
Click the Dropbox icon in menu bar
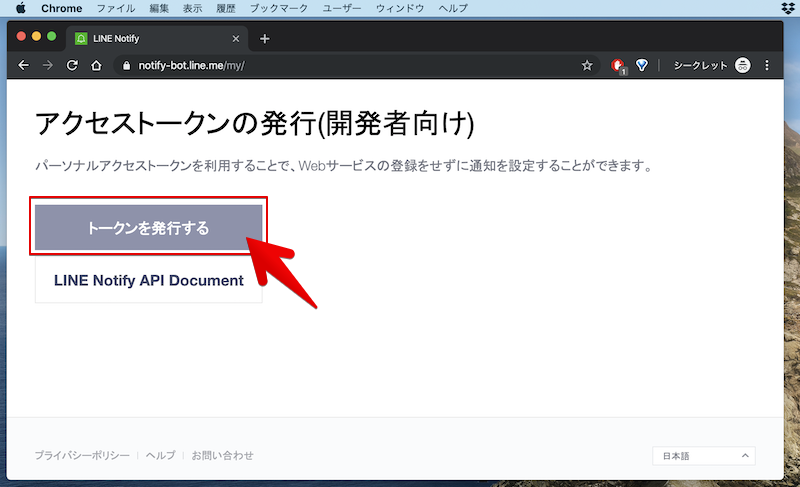(787, 8)
